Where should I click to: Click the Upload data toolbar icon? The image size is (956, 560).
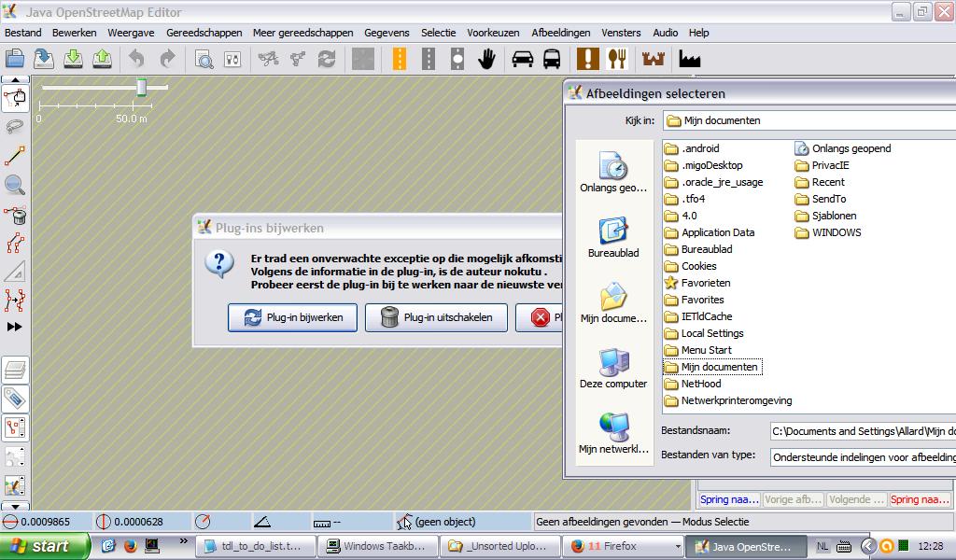tap(103, 59)
